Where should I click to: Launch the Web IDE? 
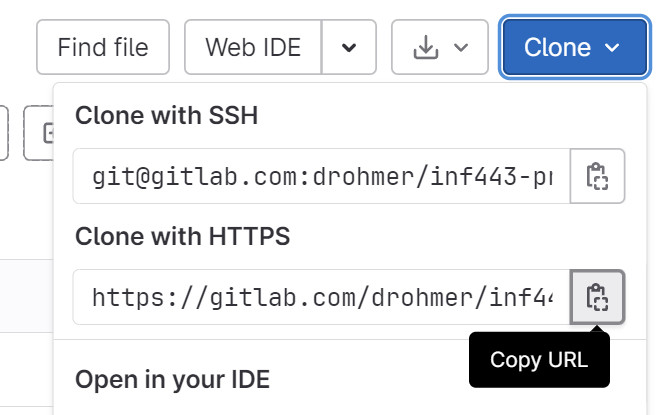(x=253, y=47)
